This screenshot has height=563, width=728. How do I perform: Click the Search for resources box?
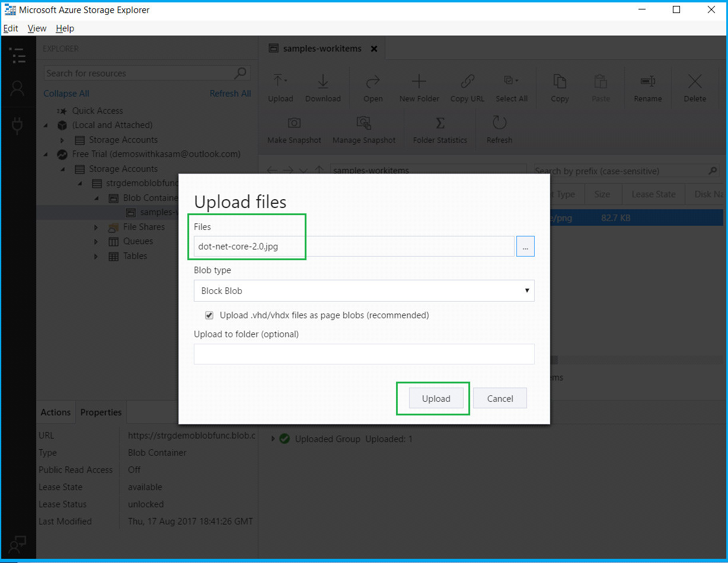click(147, 73)
